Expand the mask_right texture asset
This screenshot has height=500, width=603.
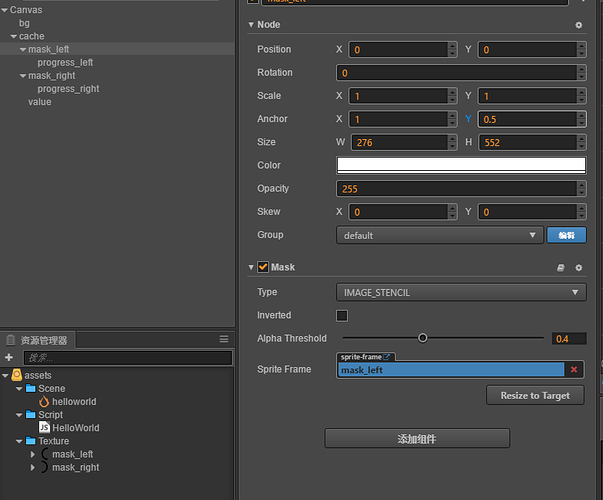[x=33, y=467]
